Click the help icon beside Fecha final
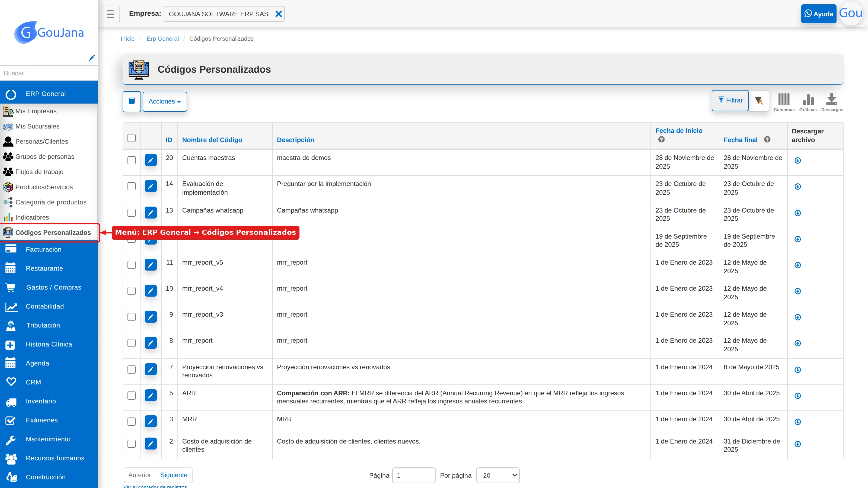Screen dimensions: 868x488 click(767, 139)
